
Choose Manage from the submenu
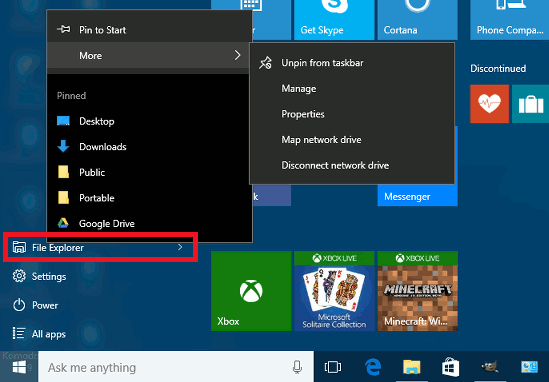click(352, 89)
